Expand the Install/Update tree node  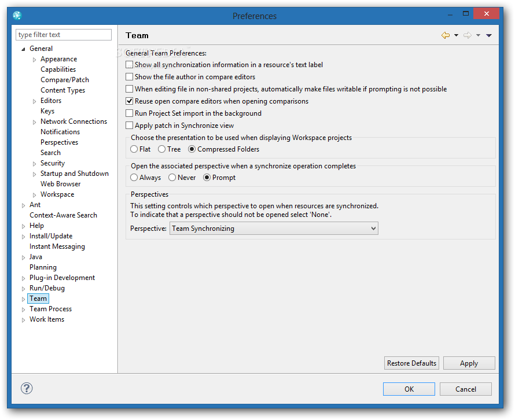(23, 237)
